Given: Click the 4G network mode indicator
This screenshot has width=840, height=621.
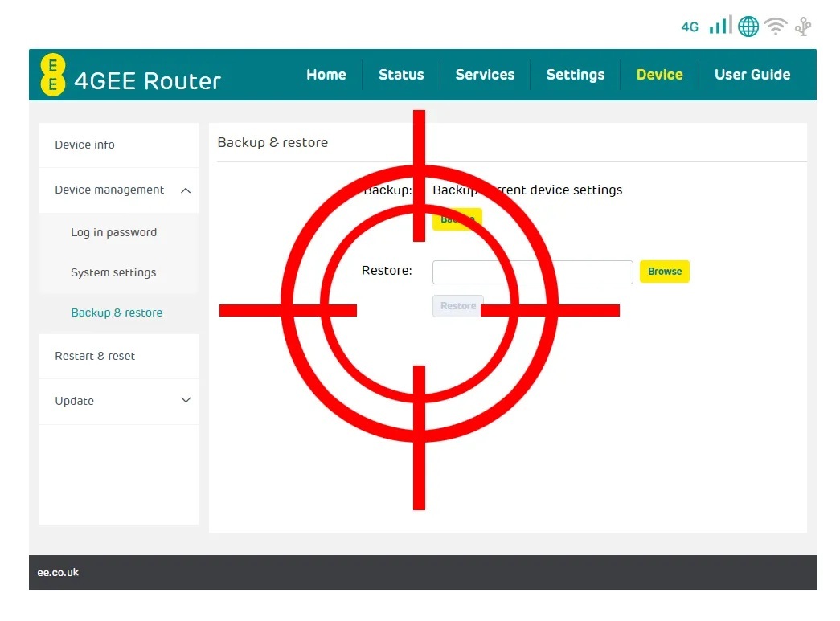Looking at the screenshot, I should [x=690, y=27].
